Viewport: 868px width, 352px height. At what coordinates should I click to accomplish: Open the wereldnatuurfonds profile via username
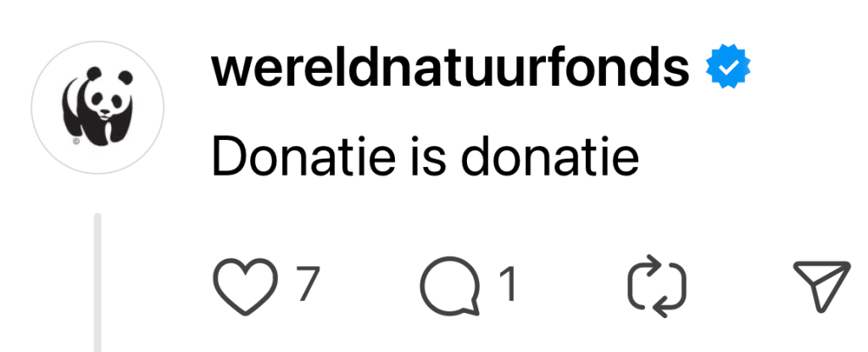pyautogui.click(x=450, y=68)
